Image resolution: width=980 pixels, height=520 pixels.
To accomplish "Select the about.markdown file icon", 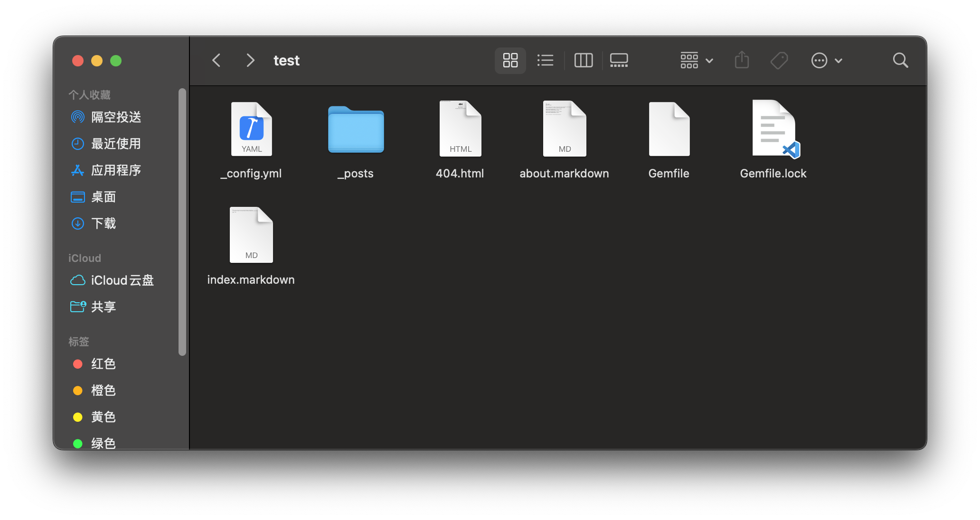I will (x=565, y=129).
